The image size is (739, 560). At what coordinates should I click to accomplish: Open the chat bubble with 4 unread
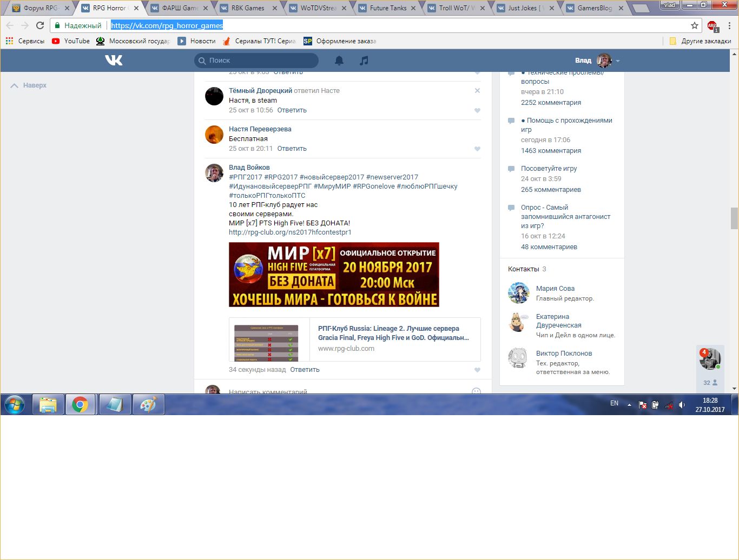coord(710,359)
